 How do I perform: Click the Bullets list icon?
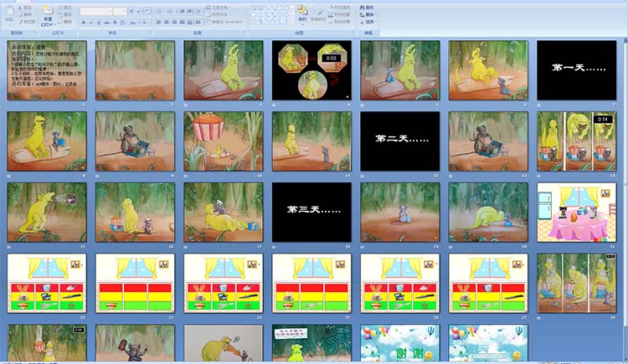click(x=158, y=11)
